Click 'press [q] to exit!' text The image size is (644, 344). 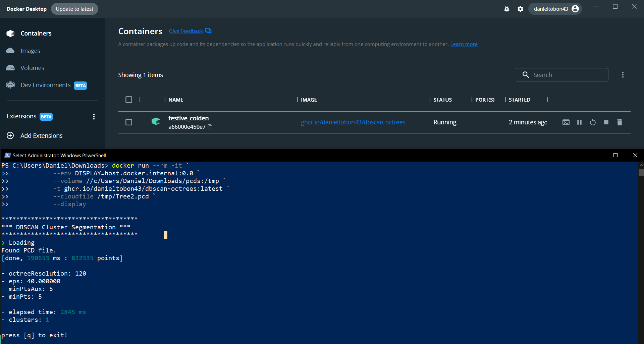click(x=34, y=335)
